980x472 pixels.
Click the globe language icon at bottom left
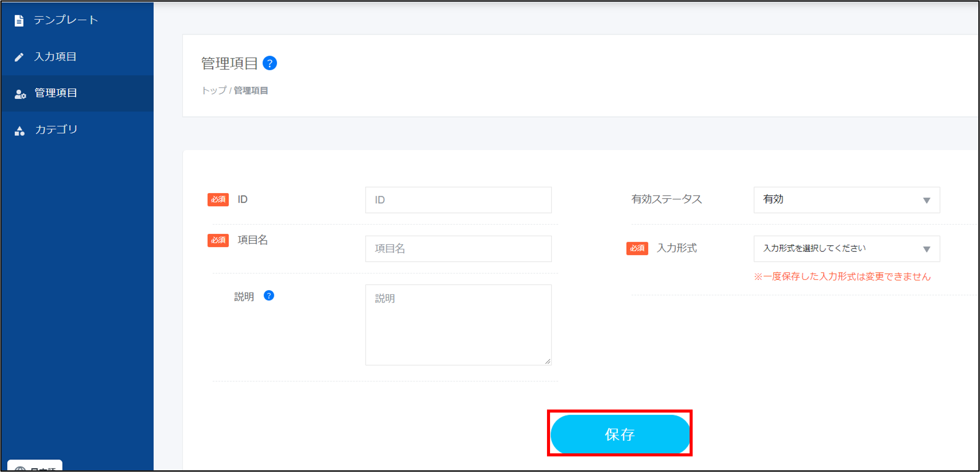tap(20, 468)
